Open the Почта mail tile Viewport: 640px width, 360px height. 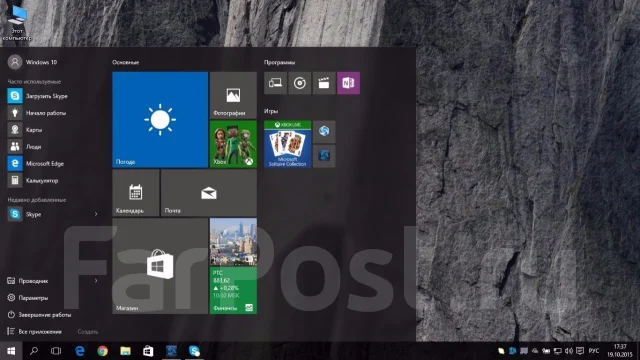(x=209, y=193)
